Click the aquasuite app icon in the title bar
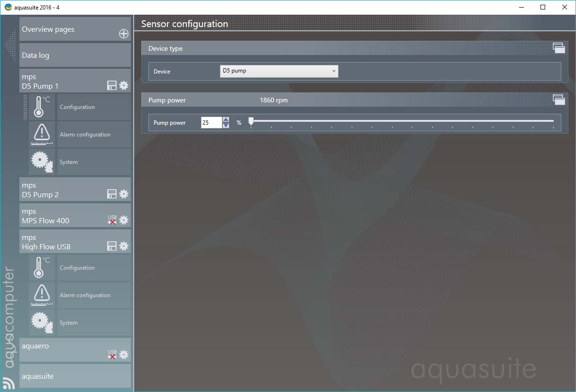This screenshot has width=576, height=392. (x=8, y=7)
